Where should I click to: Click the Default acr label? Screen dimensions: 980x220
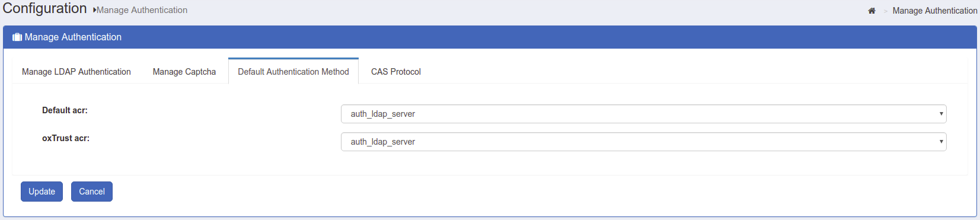(65, 110)
